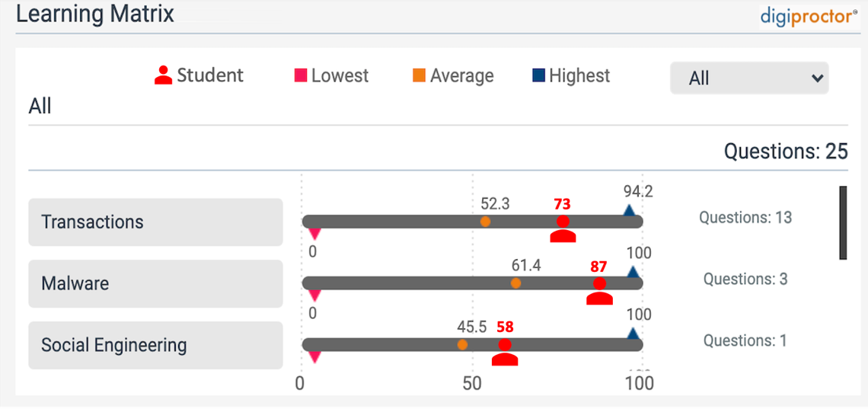Select the Social Engineering topic button
This screenshot has width=868, height=409.
[155, 345]
